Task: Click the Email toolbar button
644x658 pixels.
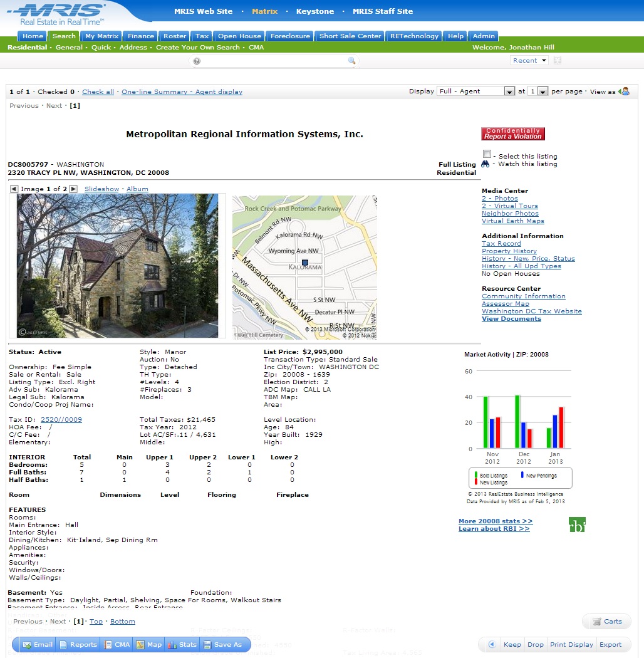Action: pos(38,645)
